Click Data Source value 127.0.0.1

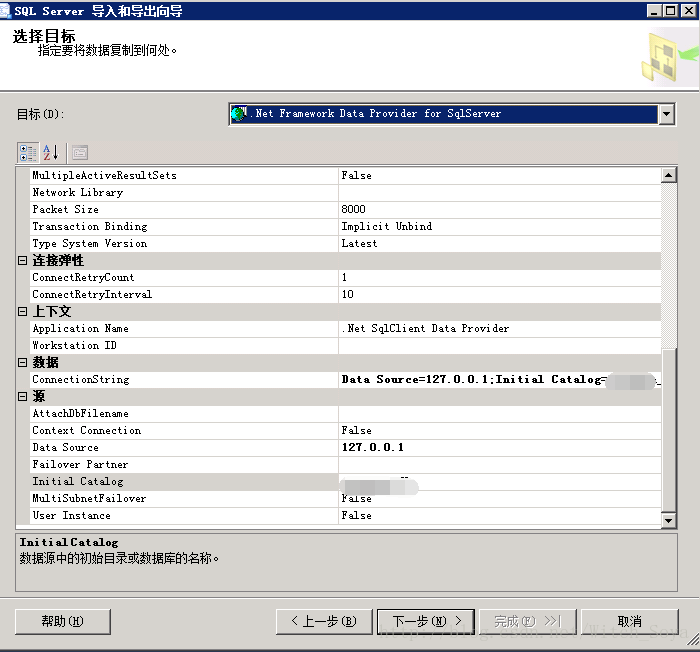pos(500,447)
